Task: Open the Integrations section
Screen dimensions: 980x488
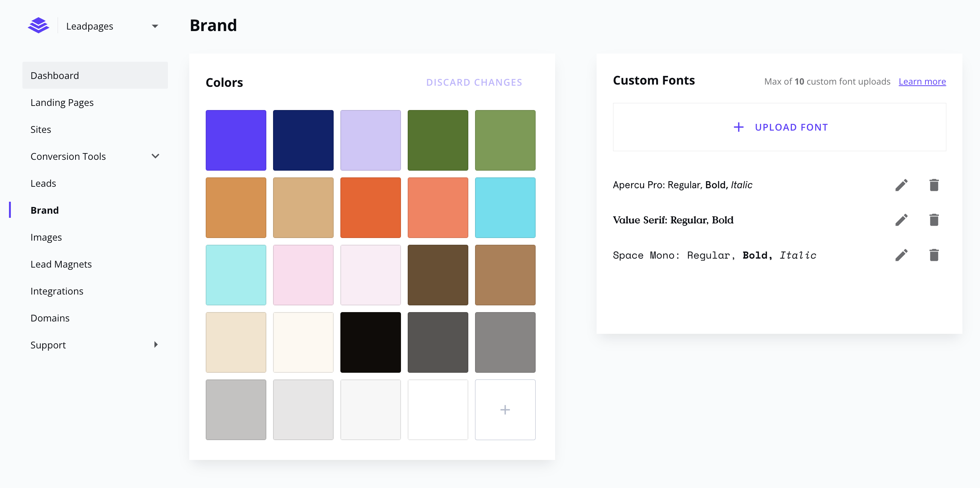Action: pyautogui.click(x=58, y=290)
